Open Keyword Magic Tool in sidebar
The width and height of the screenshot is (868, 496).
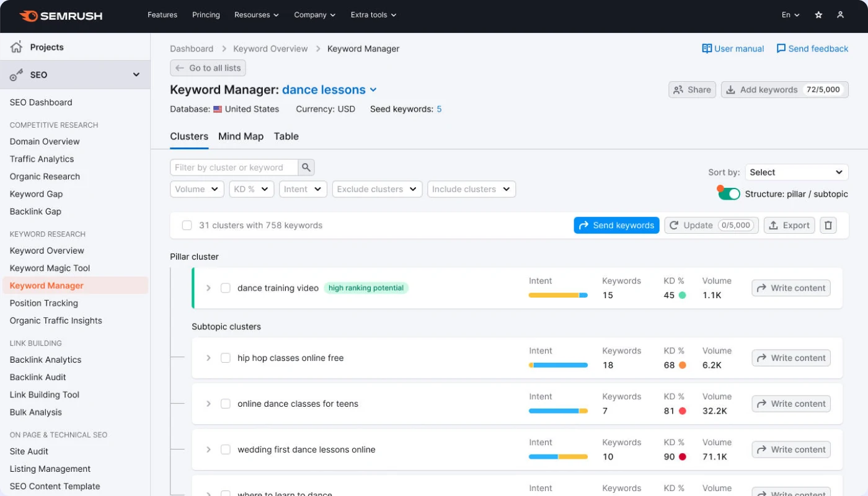[x=50, y=268]
